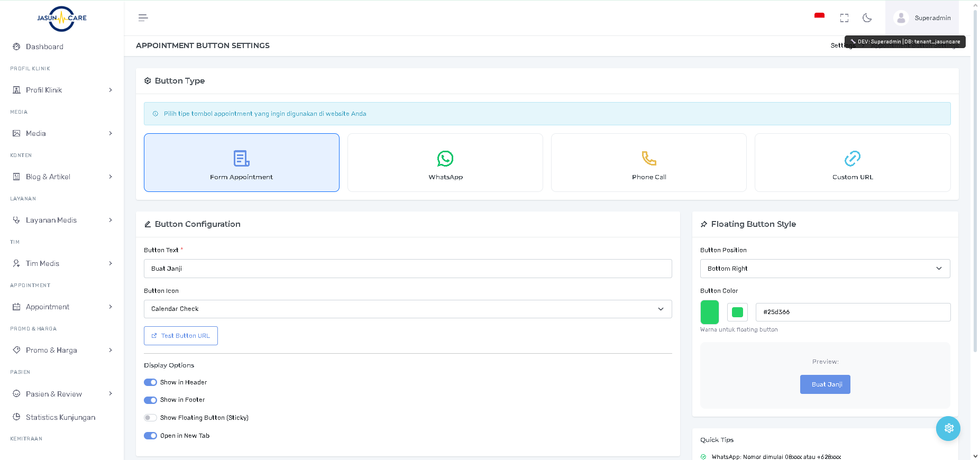Switch to dark mode with the moon icon
Viewport: 980px width, 460px height.
(x=867, y=18)
